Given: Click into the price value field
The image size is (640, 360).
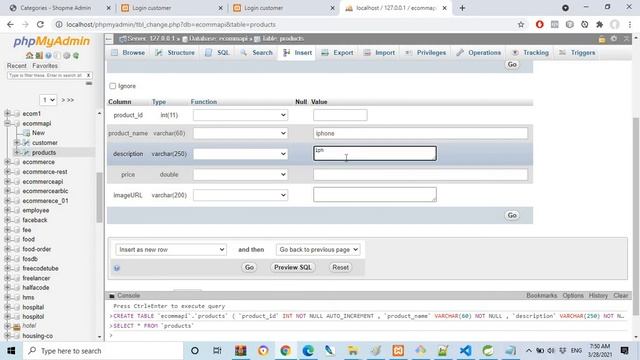Looking at the screenshot, I should click(420, 174).
